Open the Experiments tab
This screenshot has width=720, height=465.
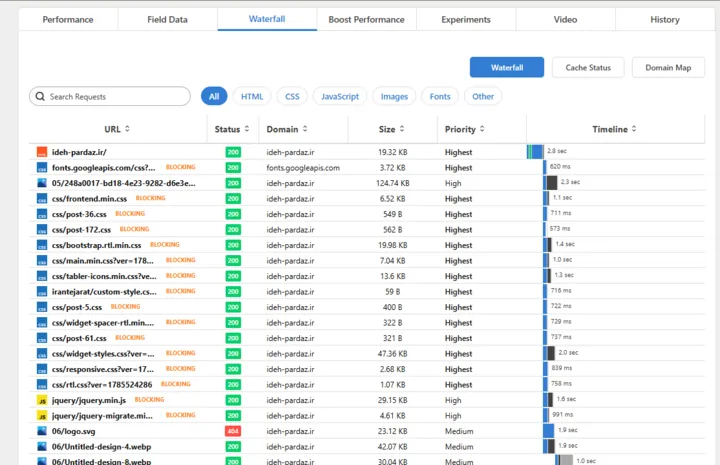(x=466, y=19)
